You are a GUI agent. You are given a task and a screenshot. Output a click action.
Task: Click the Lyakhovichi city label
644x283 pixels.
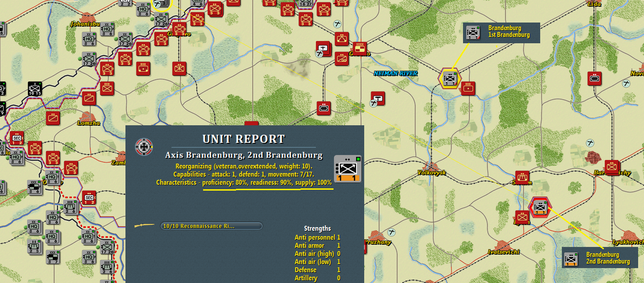(x=628, y=242)
